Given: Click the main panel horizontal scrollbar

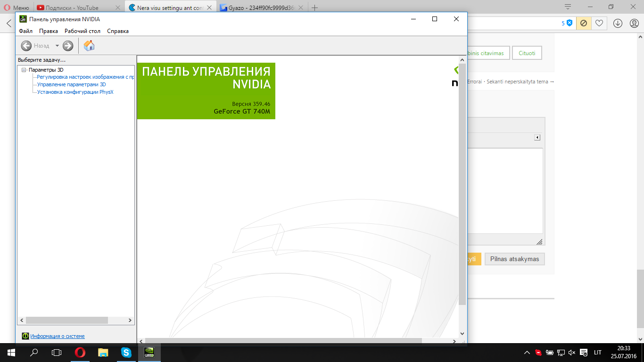Looking at the screenshot, I should pos(283,341).
